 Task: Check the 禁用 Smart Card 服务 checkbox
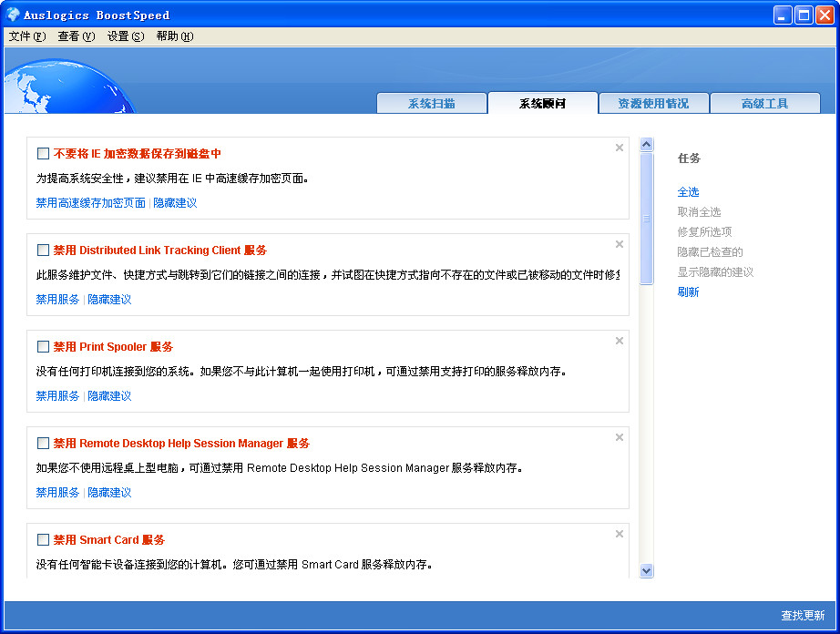pos(43,540)
